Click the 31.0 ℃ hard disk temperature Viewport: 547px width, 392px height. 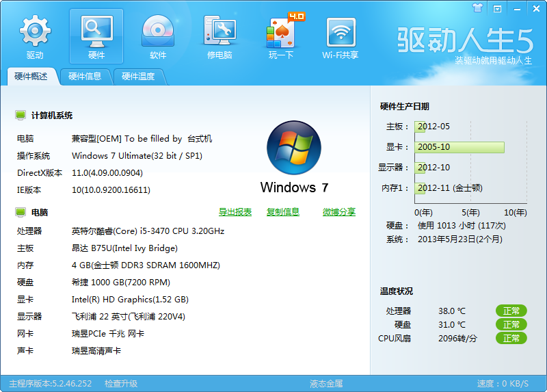(452, 325)
